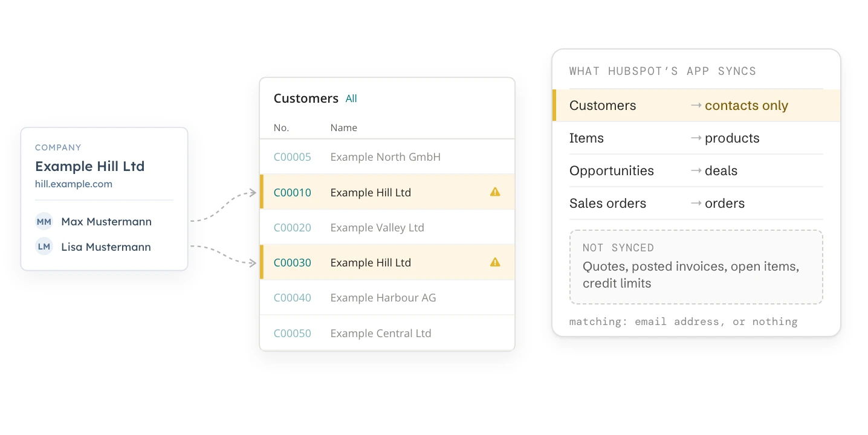
Task: Click the 'deals' mapping text
Action: pyautogui.click(x=721, y=171)
